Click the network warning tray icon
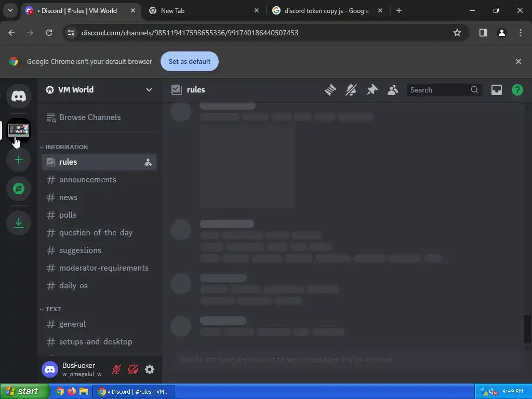 click(484, 392)
